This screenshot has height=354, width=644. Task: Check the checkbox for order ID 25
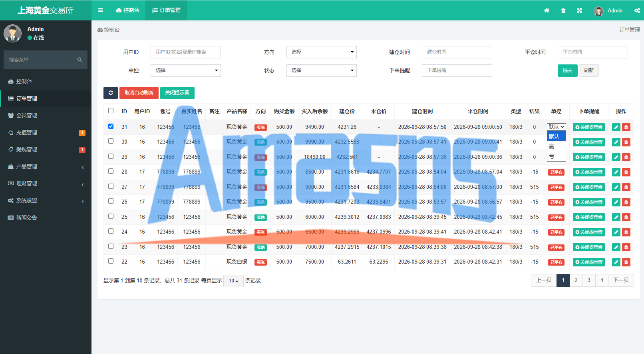111,216
